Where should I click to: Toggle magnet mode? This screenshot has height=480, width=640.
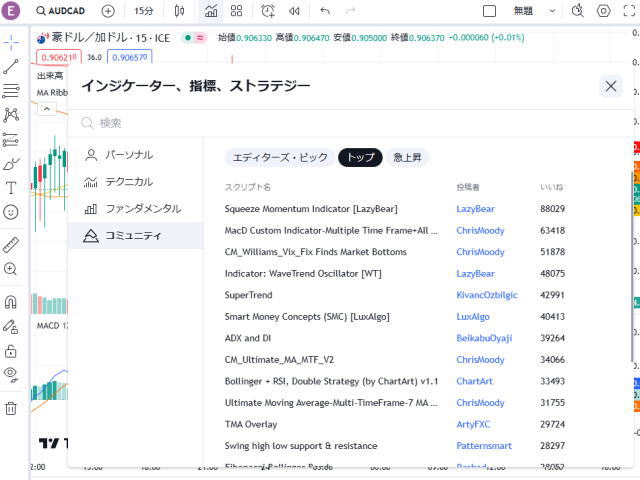pyautogui.click(x=11, y=302)
